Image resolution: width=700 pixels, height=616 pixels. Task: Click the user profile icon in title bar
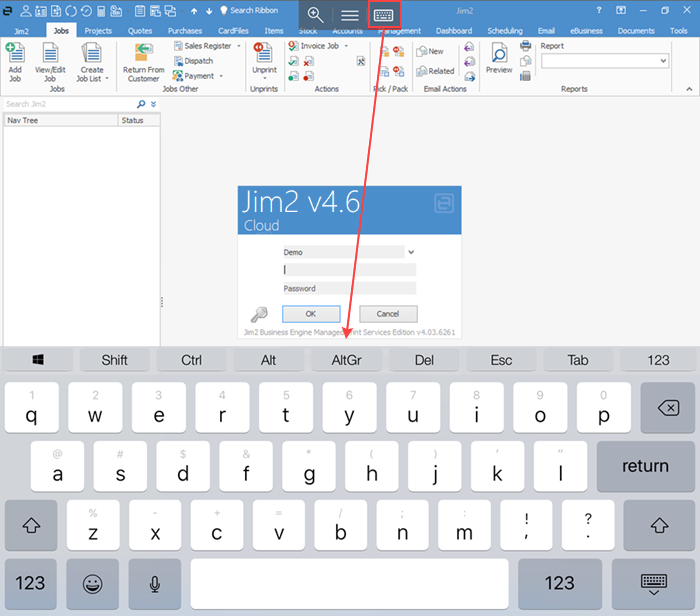click(x=26, y=11)
